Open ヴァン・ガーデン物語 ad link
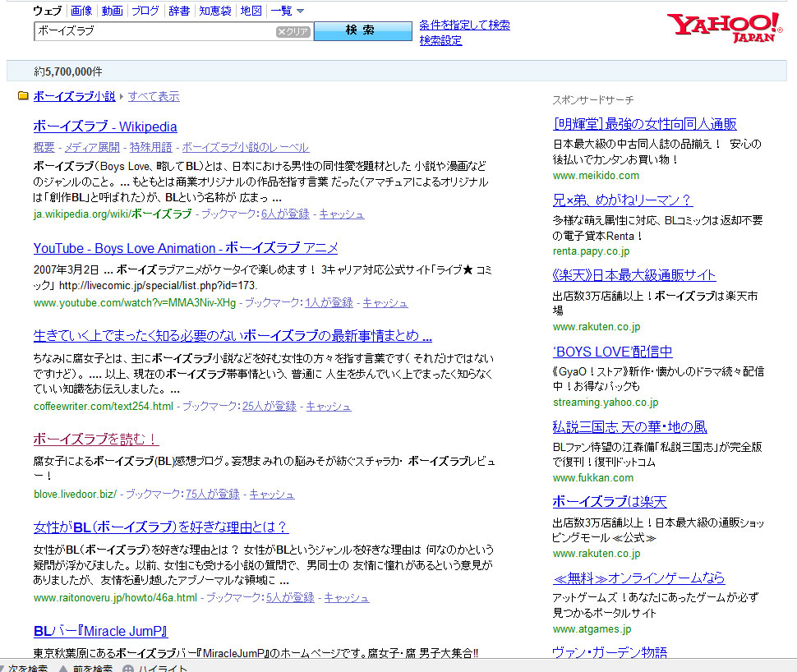This screenshot has width=797, height=672. [x=610, y=652]
